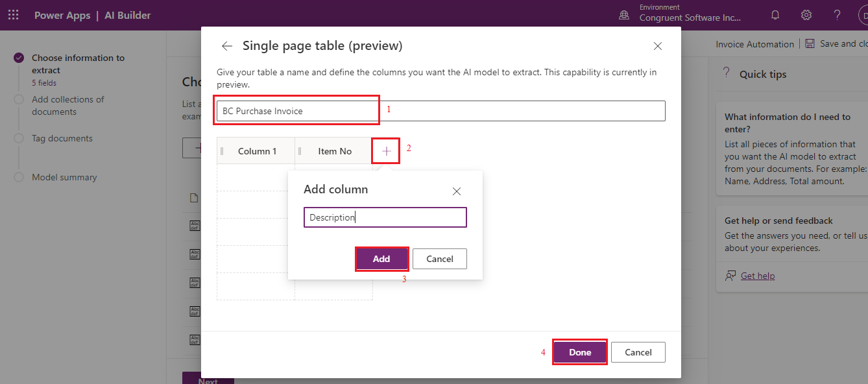This screenshot has height=384, width=868.
Task: Click the Description column name field
Action: pos(385,217)
